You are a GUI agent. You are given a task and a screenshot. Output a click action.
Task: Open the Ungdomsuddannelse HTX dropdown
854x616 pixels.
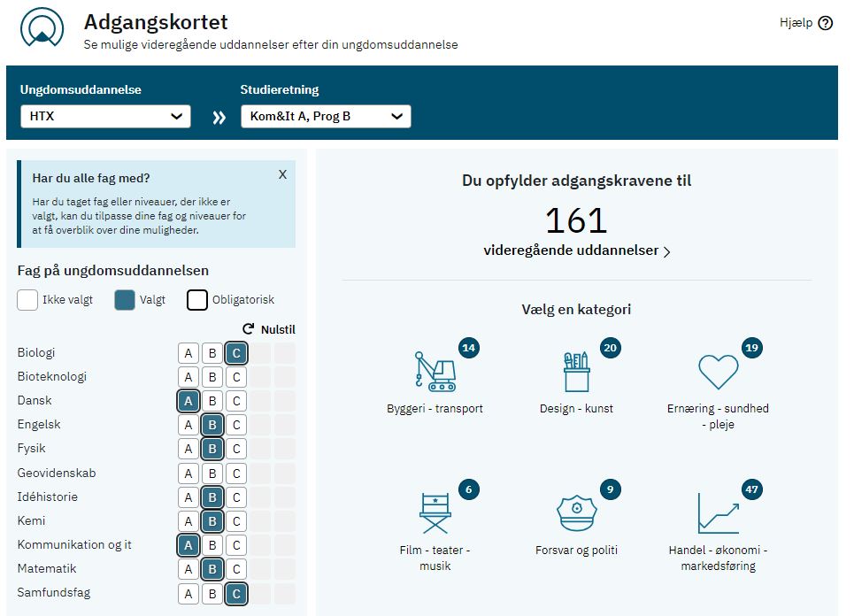105,116
